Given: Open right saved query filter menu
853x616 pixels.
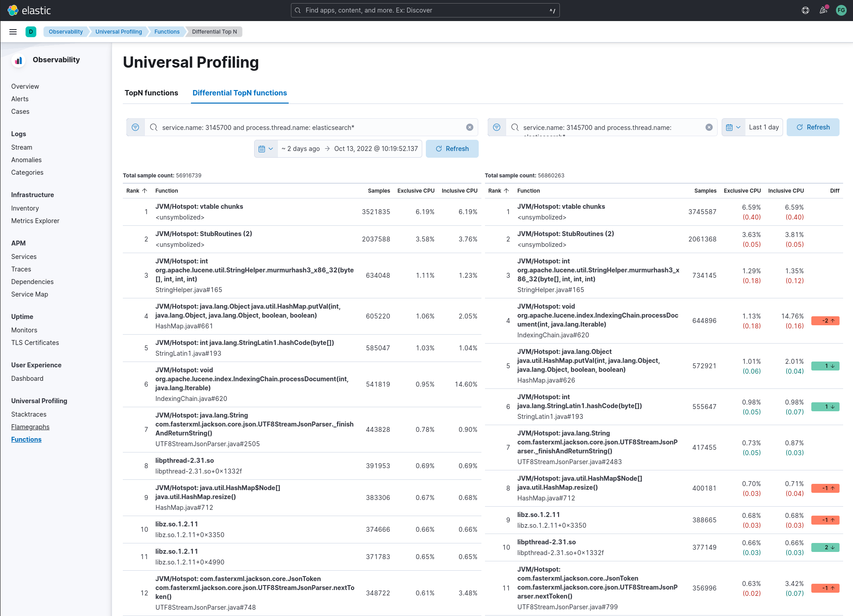Looking at the screenshot, I should (x=497, y=127).
